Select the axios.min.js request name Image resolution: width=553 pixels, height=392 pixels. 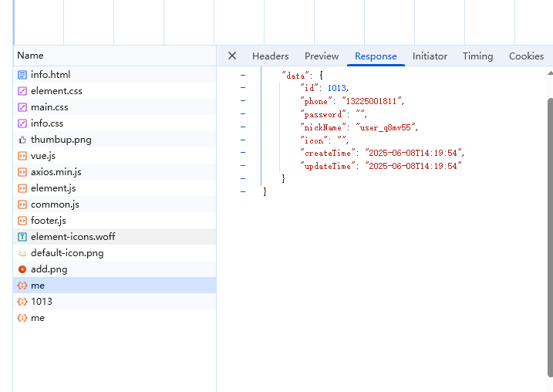pos(56,172)
